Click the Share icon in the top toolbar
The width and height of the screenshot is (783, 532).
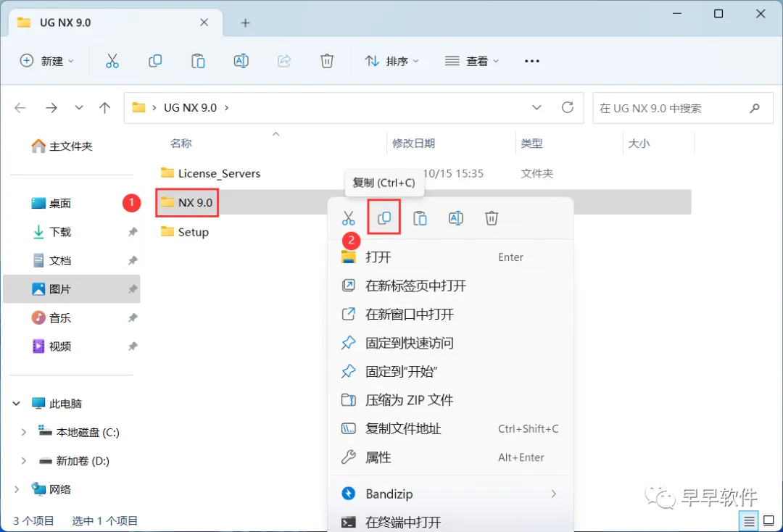click(284, 61)
